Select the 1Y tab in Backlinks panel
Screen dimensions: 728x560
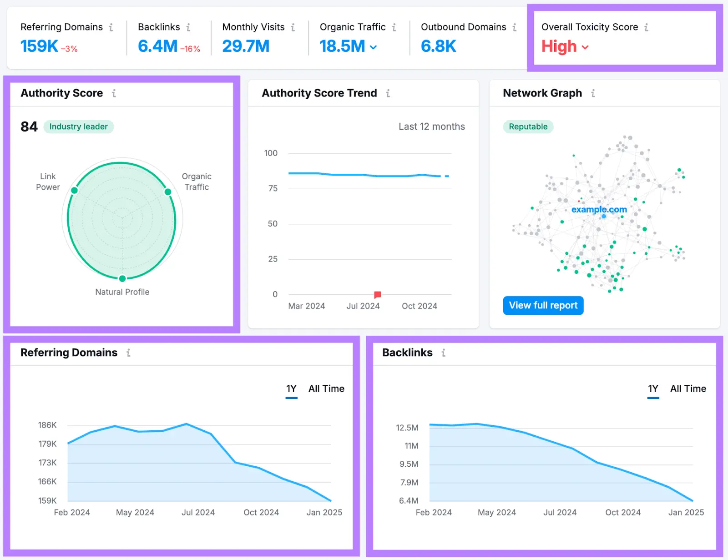point(653,388)
